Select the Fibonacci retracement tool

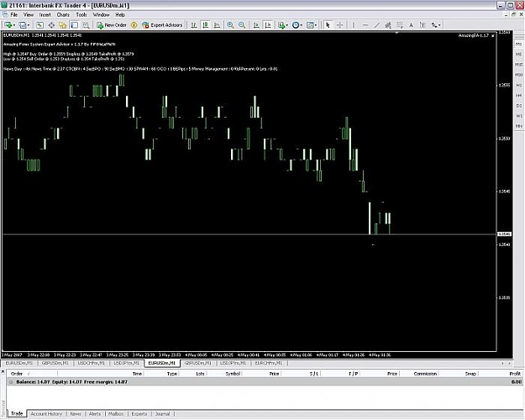tap(400, 25)
